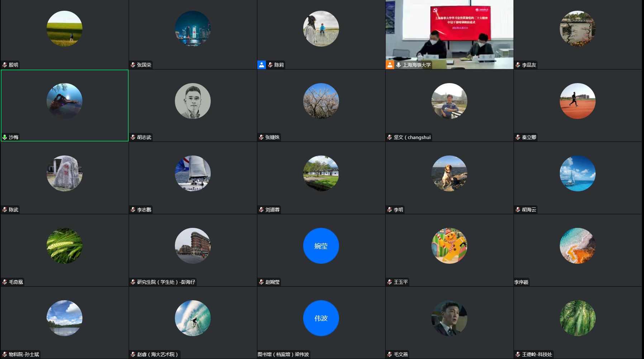The height and width of the screenshot is (359, 644).
Task: Click the blue host icon beside 陈莉
Action: [x=262, y=65]
